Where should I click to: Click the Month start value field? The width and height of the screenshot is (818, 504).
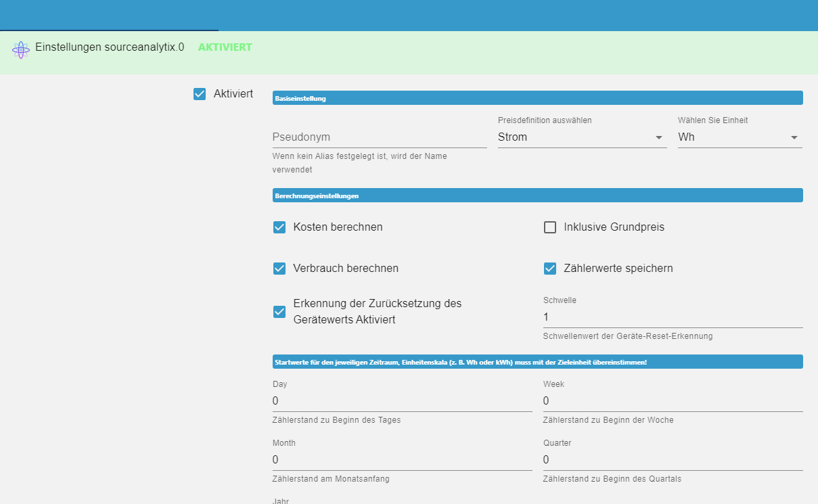pyautogui.click(x=402, y=460)
